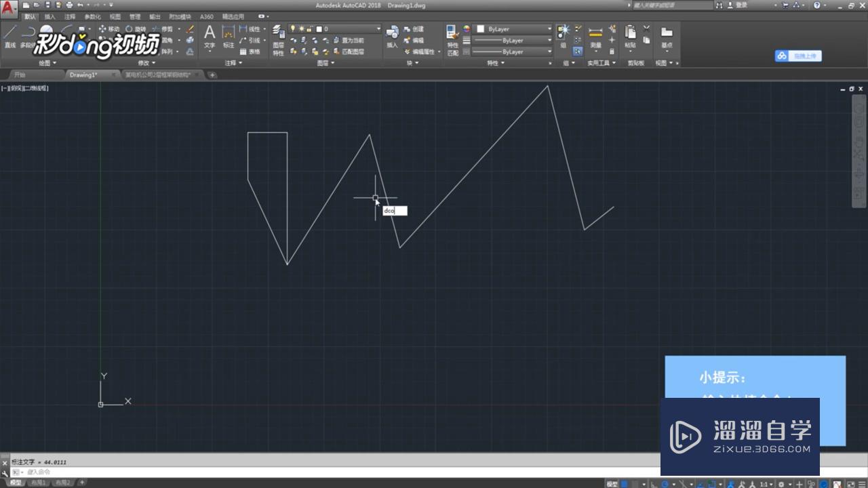Expand the Modify (修改) panel
This screenshot has width=868, height=488.
click(x=147, y=63)
